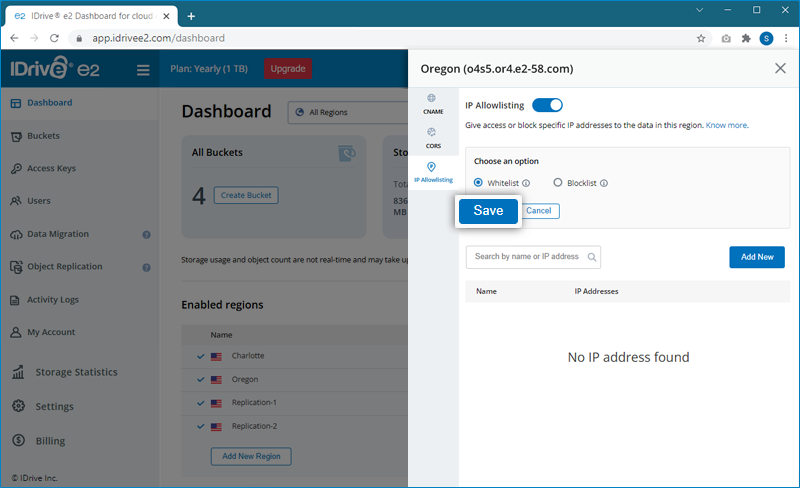
Task: Bookmark this page with star icon
Action: (701, 38)
